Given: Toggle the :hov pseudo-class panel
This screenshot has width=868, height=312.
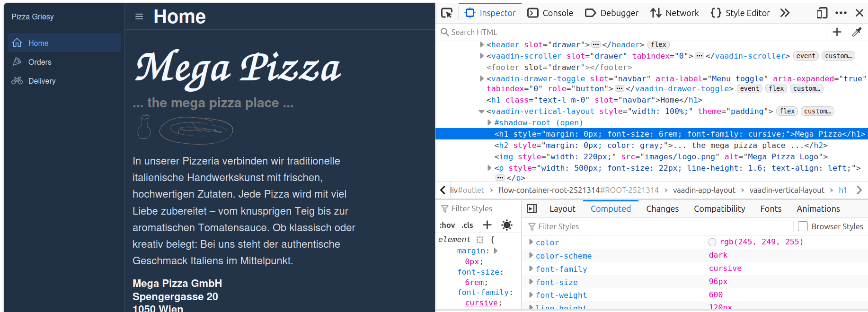Looking at the screenshot, I should [447, 225].
